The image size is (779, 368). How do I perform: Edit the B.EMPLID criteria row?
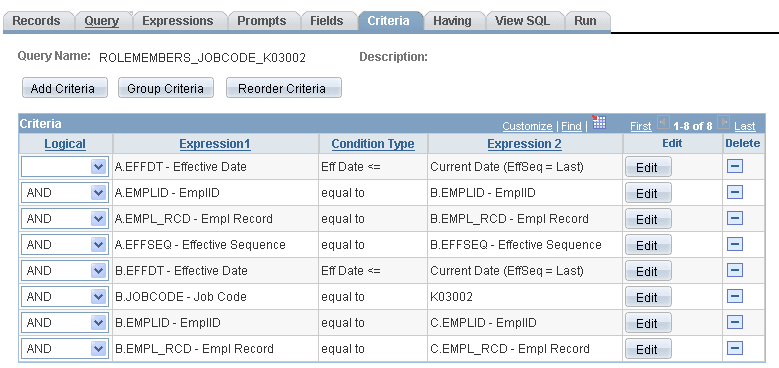click(648, 323)
